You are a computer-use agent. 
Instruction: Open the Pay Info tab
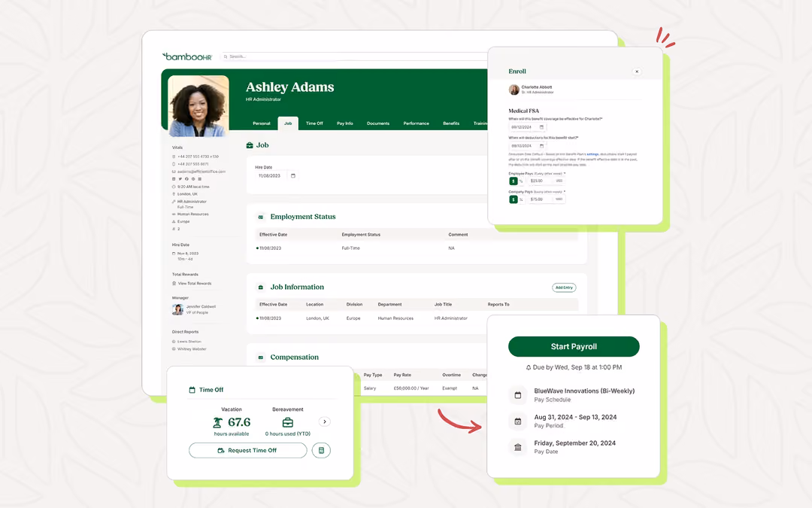[345, 123]
